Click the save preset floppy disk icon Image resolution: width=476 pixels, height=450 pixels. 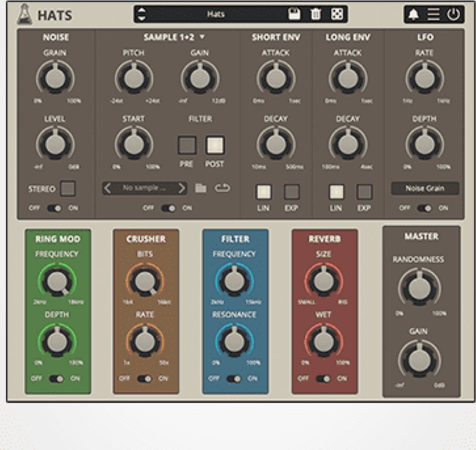(294, 14)
